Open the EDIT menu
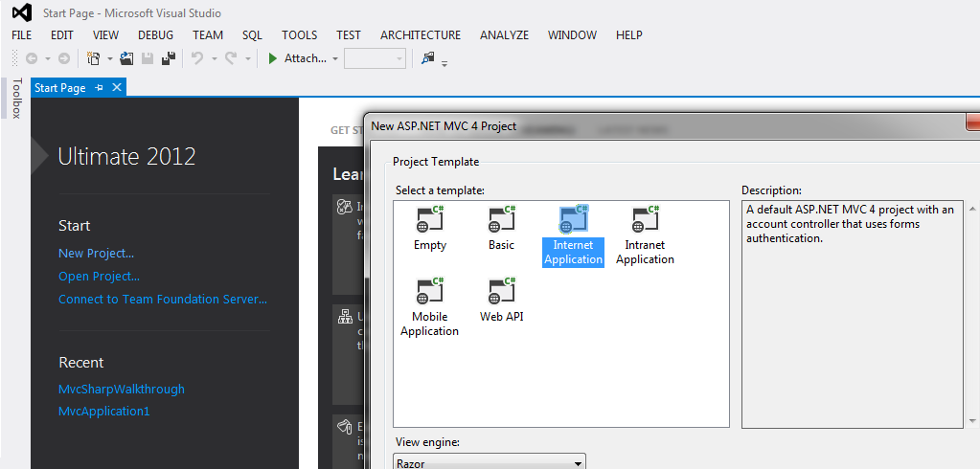The image size is (980, 469). [x=62, y=35]
